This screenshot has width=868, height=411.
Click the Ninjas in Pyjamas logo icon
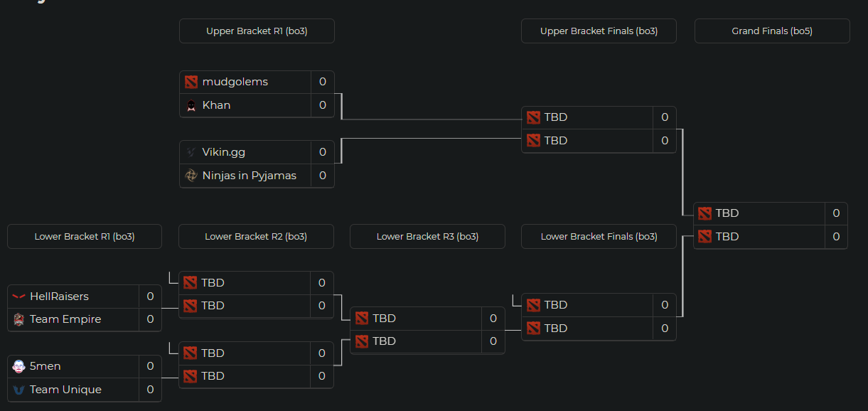pos(191,176)
